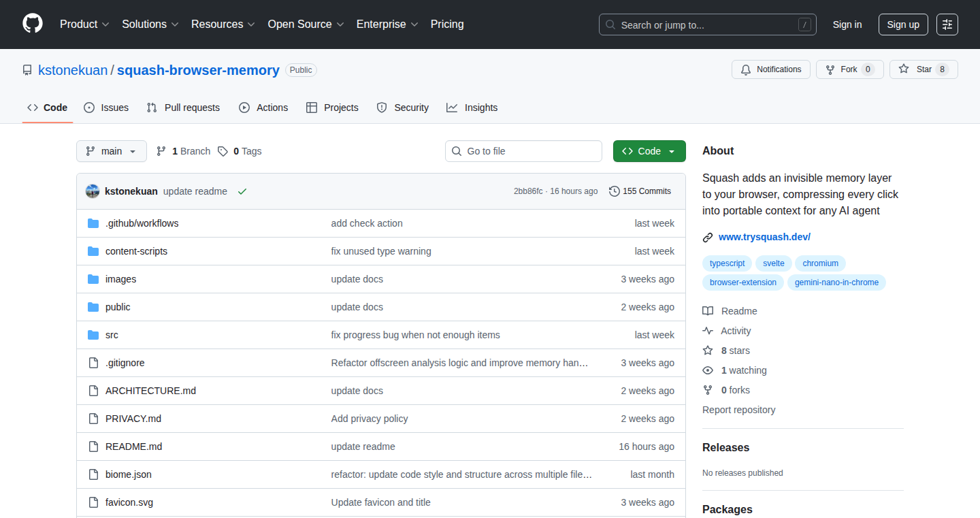Expand the Resources menu
980x518 pixels.
click(x=223, y=24)
